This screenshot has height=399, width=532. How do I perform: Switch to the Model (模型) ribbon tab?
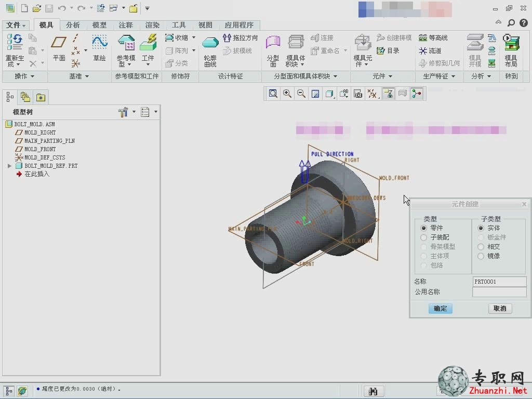click(x=99, y=25)
